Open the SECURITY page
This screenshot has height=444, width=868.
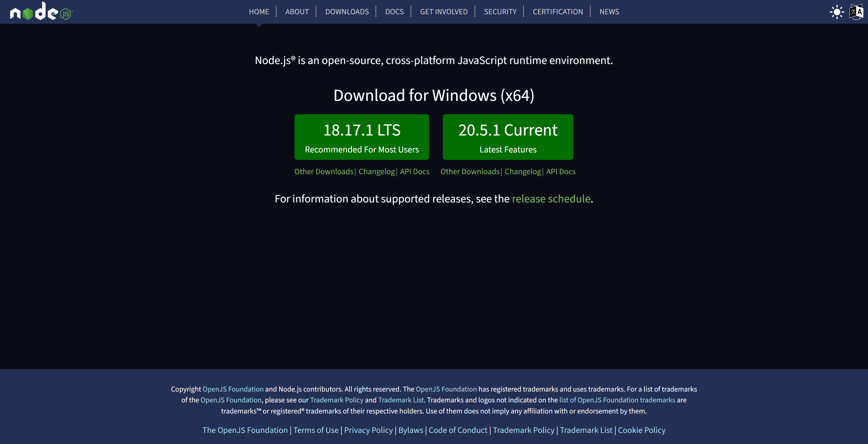click(500, 12)
